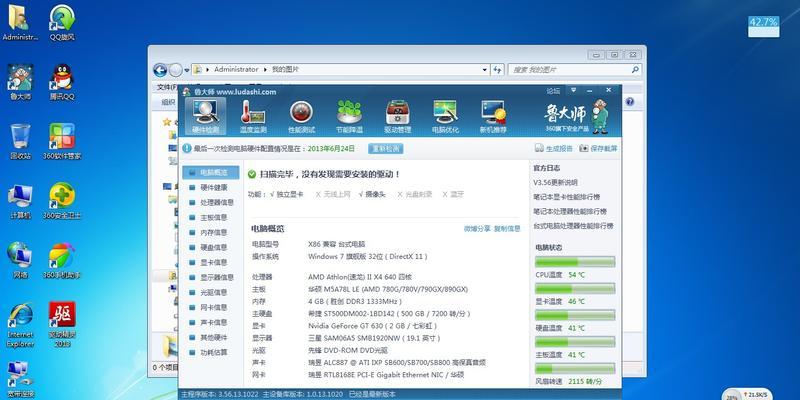800x400 pixels.
Task: Open the 文件(F) menu in Explorer
Action: click(167, 87)
